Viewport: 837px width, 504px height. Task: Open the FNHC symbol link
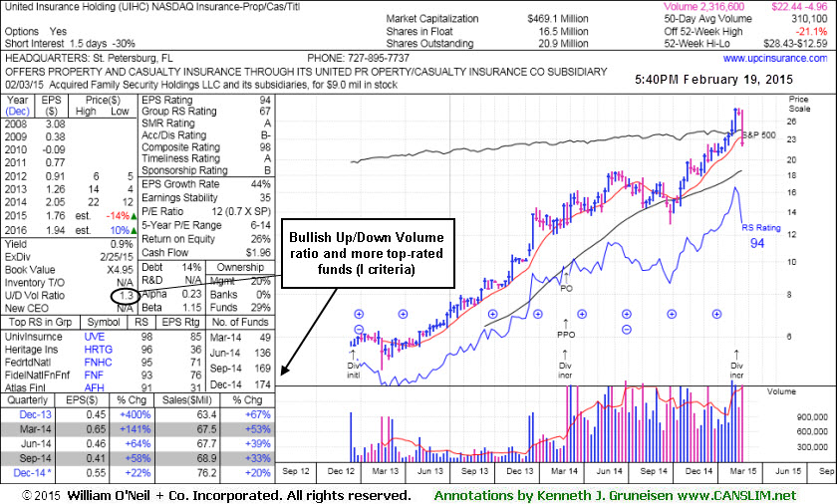tap(99, 363)
